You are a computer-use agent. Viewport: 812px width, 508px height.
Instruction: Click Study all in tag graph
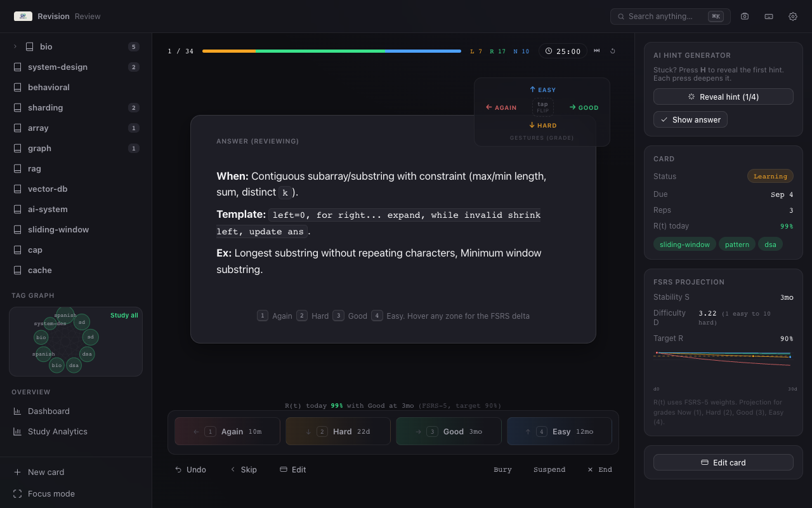point(124,316)
